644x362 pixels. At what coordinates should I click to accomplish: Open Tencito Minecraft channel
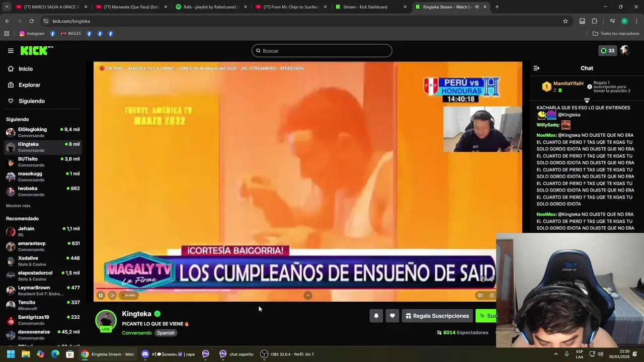(x=43, y=305)
